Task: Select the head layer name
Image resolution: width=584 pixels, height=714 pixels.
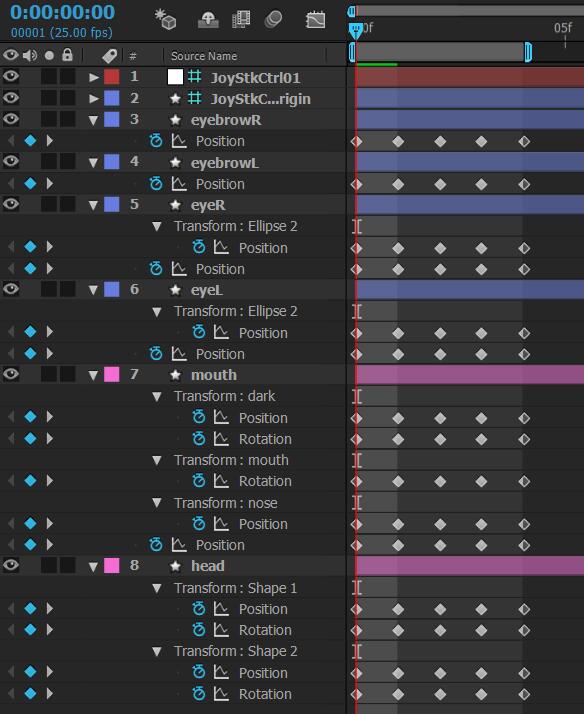Action: (208, 566)
